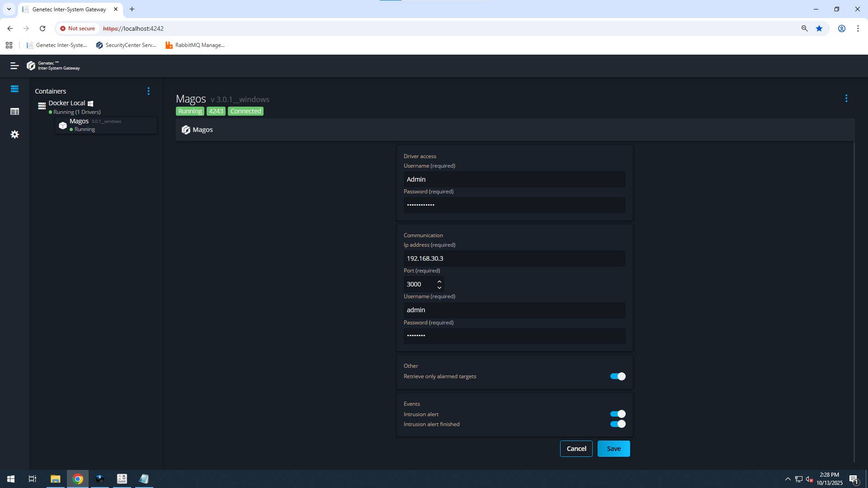Open Containers panel three-dot menu
This screenshot has height=488, width=868.
click(148, 91)
